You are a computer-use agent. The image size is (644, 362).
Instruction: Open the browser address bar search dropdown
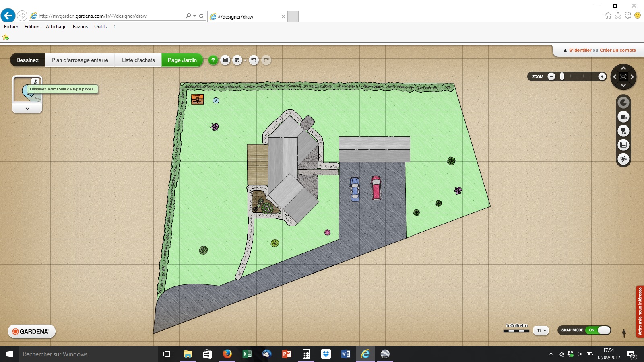click(194, 16)
